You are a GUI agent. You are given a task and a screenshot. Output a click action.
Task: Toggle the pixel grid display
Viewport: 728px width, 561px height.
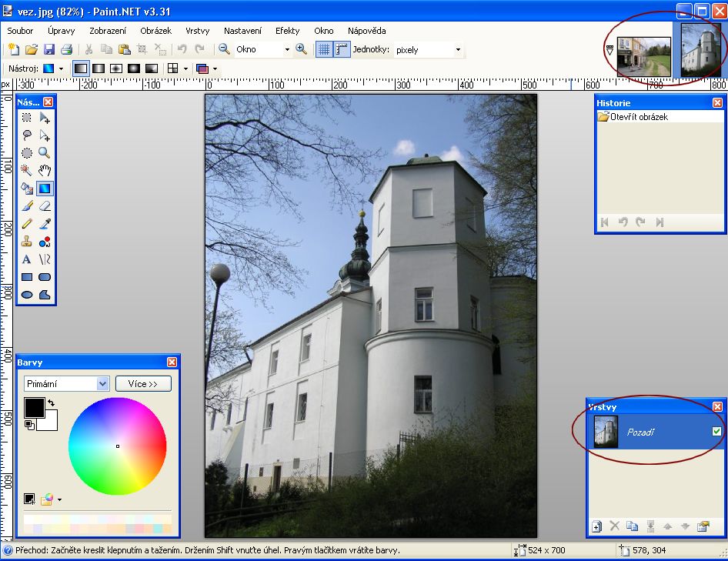pyautogui.click(x=324, y=49)
